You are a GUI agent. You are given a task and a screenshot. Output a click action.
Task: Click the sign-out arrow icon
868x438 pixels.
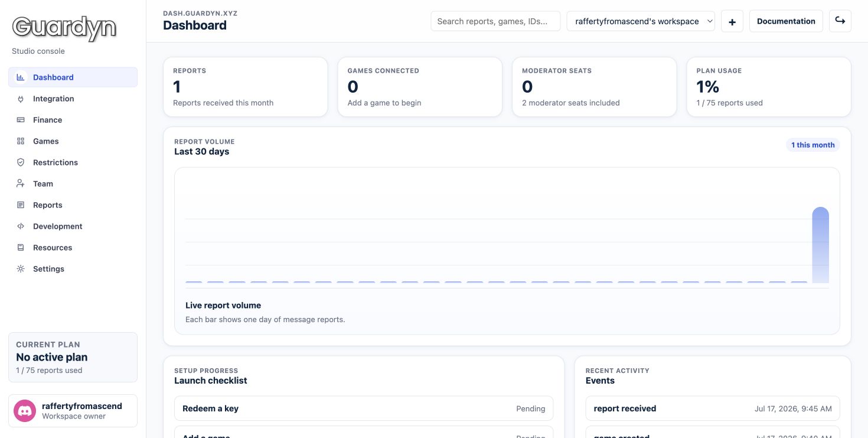click(x=840, y=21)
